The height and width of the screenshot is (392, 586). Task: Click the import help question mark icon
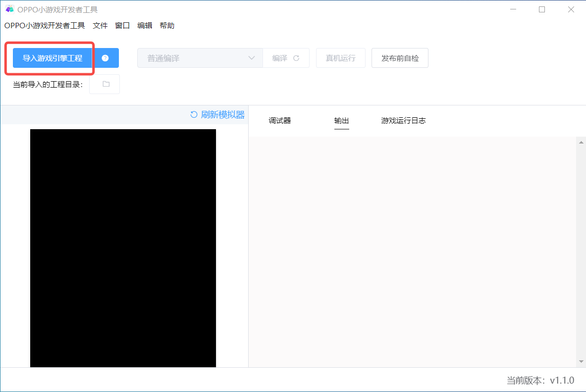click(105, 58)
